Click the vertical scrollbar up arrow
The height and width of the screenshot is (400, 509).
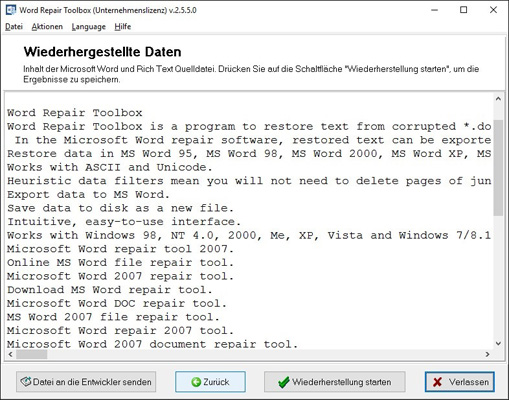pyautogui.click(x=498, y=99)
